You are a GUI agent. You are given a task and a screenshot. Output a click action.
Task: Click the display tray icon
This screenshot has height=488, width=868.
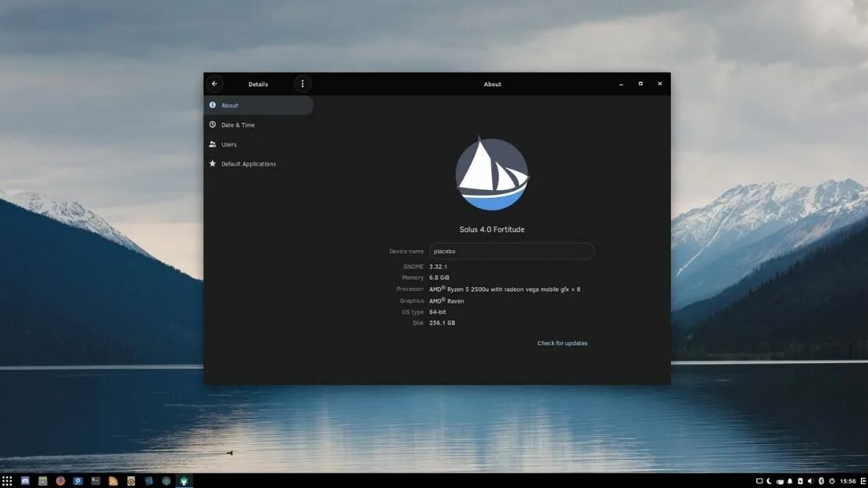759,481
